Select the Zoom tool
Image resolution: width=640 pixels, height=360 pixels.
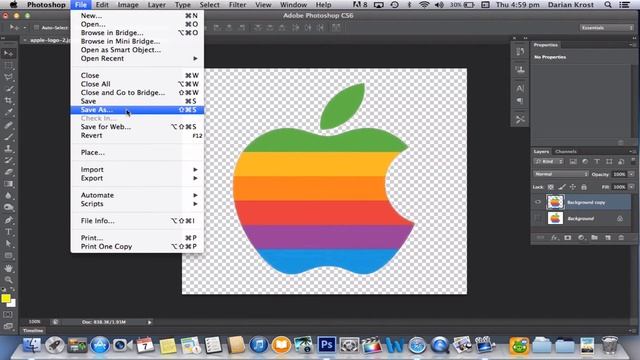[x=8, y=280]
